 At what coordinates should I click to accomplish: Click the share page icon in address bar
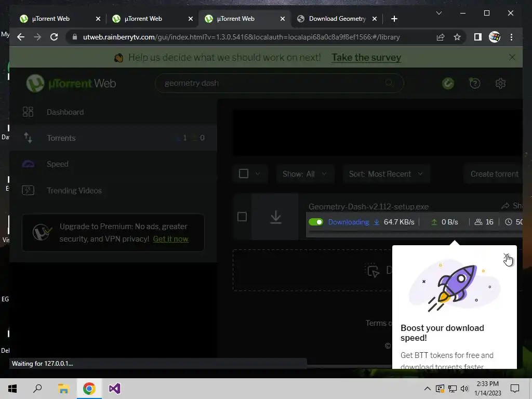tap(441, 37)
